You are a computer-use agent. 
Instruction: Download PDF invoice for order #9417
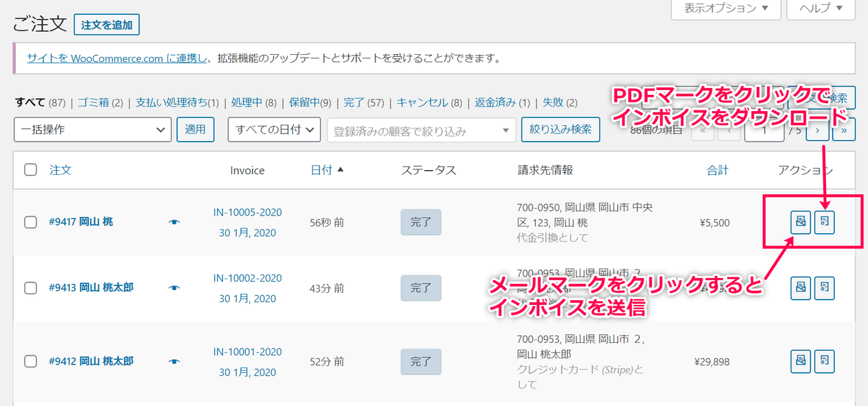[x=824, y=222]
